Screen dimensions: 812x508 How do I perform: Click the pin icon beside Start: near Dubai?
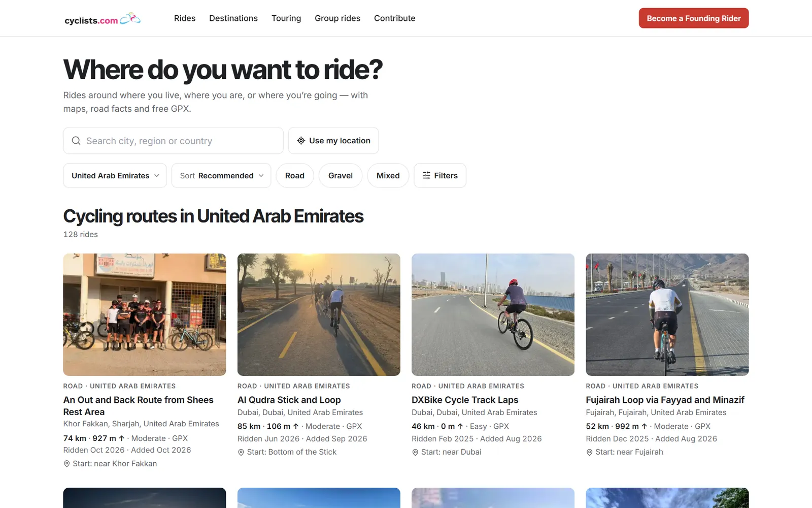415,452
